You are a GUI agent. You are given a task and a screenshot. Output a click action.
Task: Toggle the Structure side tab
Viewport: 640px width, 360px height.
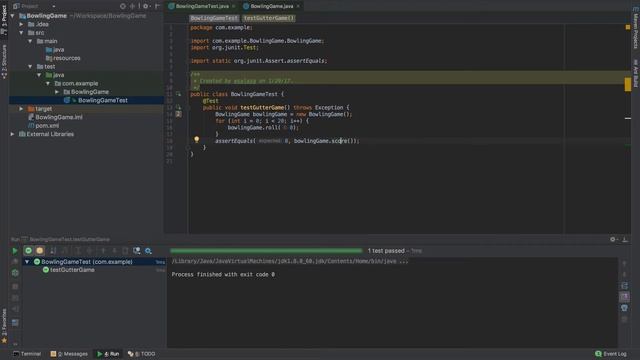pyautogui.click(x=4, y=61)
